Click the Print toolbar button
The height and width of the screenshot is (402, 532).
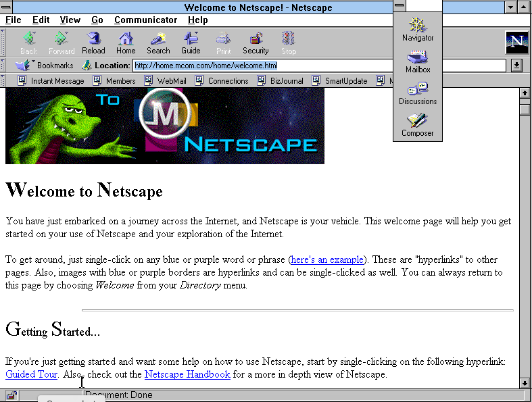[x=223, y=43]
